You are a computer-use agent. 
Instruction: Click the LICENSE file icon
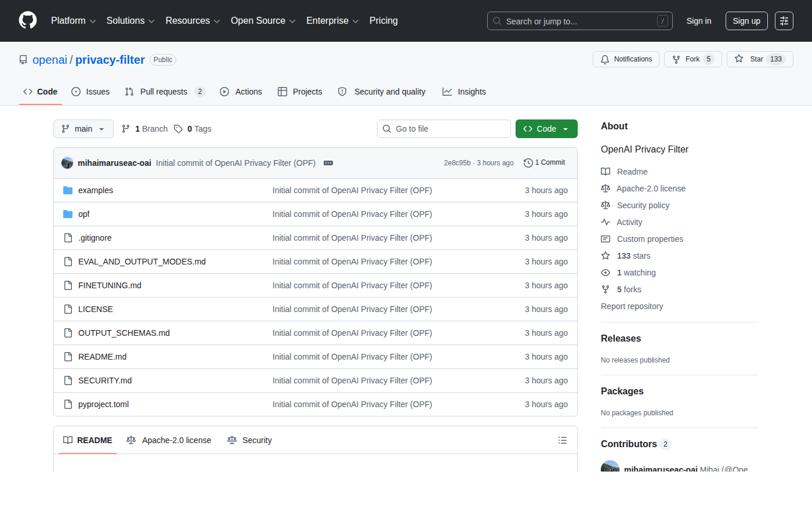click(x=68, y=309)
